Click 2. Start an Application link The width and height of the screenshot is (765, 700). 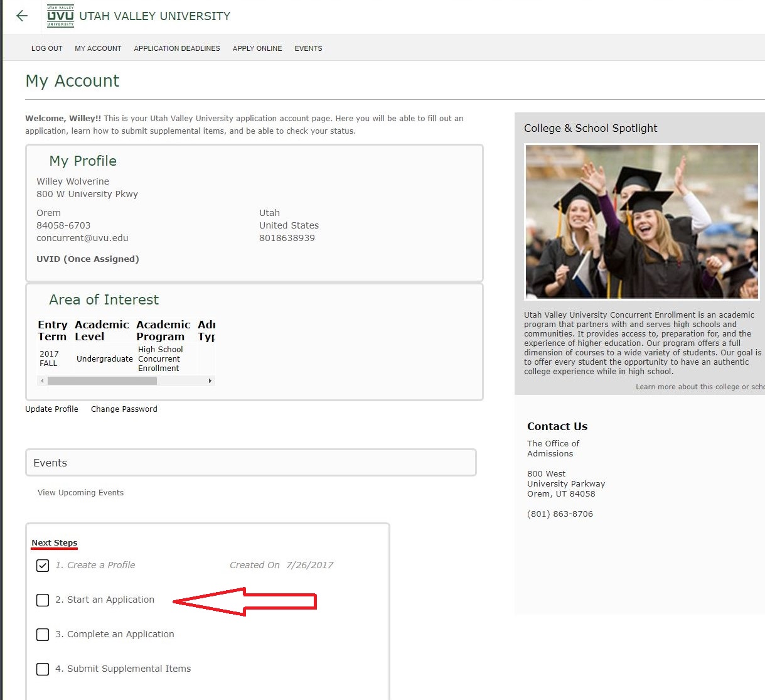[x=105, y=600]
